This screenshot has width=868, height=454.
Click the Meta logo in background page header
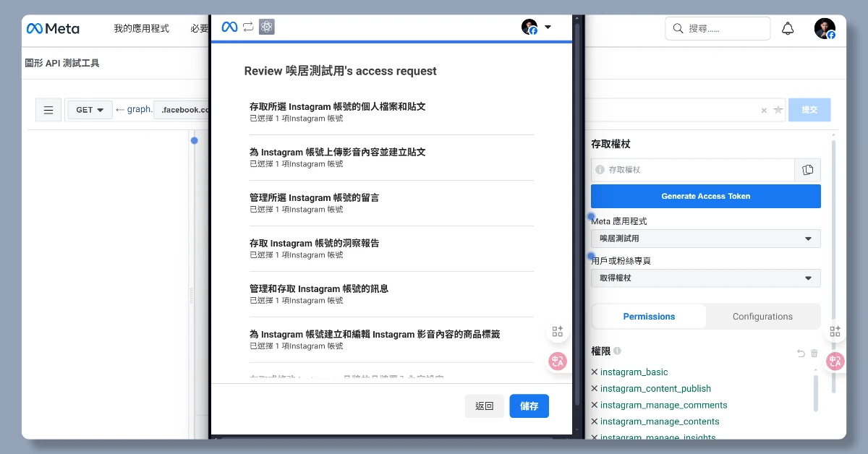pyautogui.click(x=53, y=29)
